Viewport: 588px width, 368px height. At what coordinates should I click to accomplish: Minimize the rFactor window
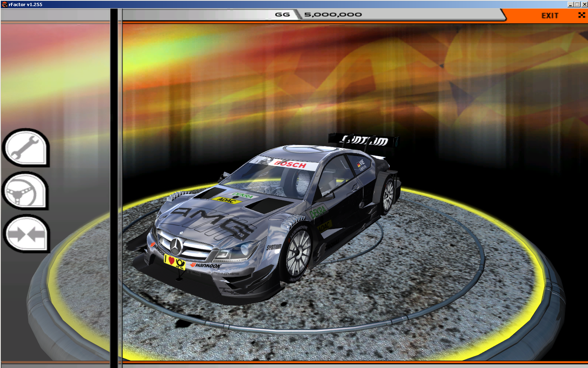[570, 4]
